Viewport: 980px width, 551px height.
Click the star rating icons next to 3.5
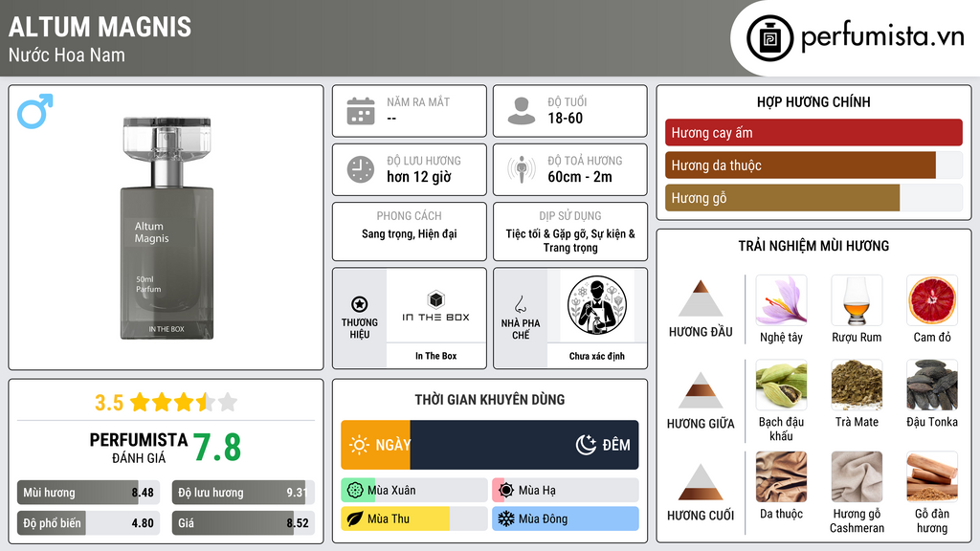[x=184, y=403]
